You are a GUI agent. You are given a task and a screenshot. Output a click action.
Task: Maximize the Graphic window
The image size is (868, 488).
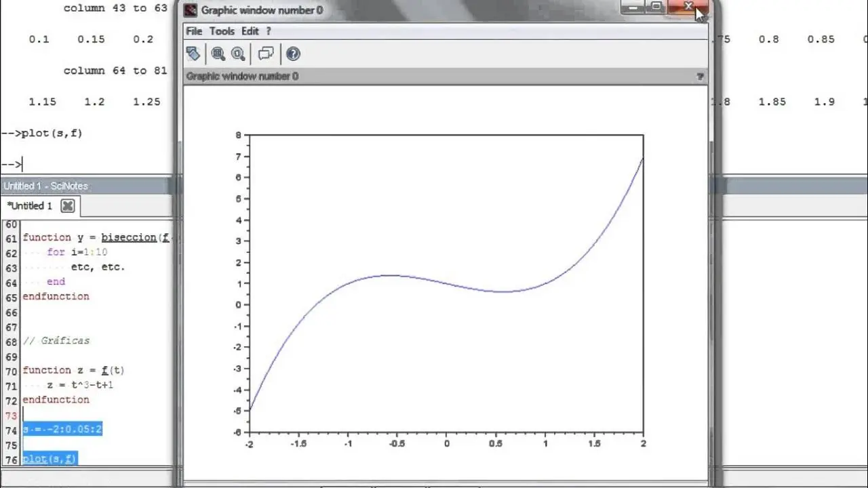(656, 7)
